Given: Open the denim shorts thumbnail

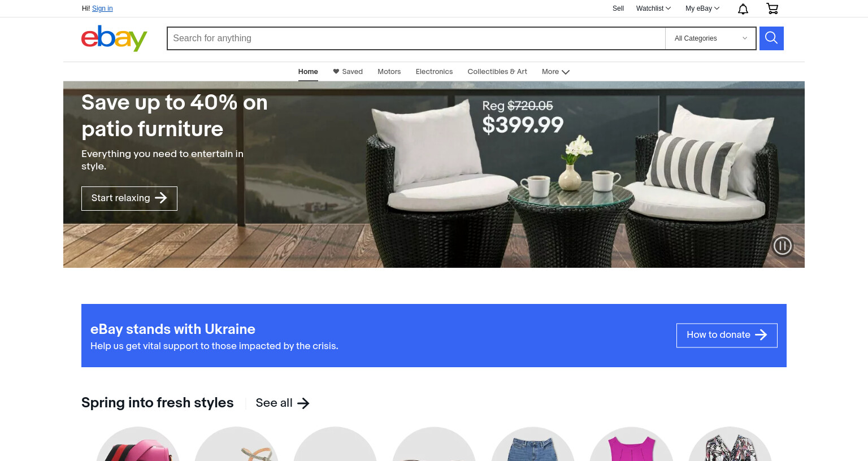Looking at the screenshot, I should coord(533,445).
